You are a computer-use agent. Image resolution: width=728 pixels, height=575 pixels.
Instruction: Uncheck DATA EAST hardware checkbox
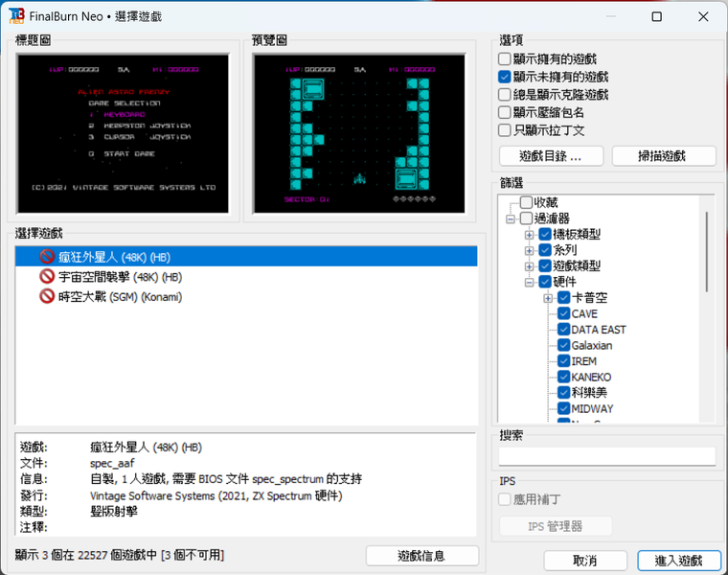[563, 330]
